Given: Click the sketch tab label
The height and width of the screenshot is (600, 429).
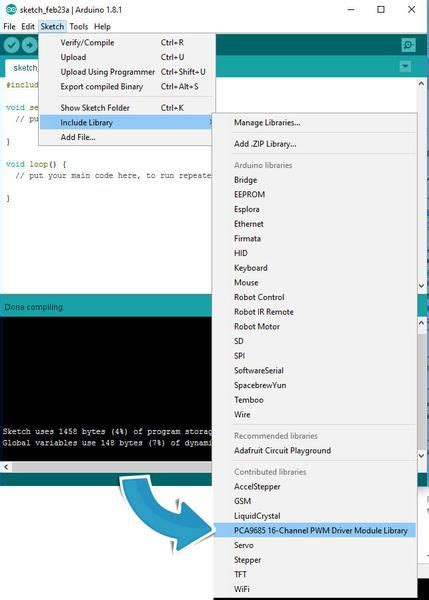Looking at the screenshot, I should (x=25, y=68).
